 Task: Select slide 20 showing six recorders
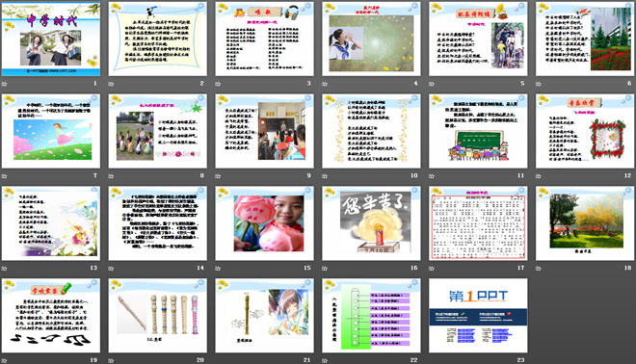(x=158, y=315)
